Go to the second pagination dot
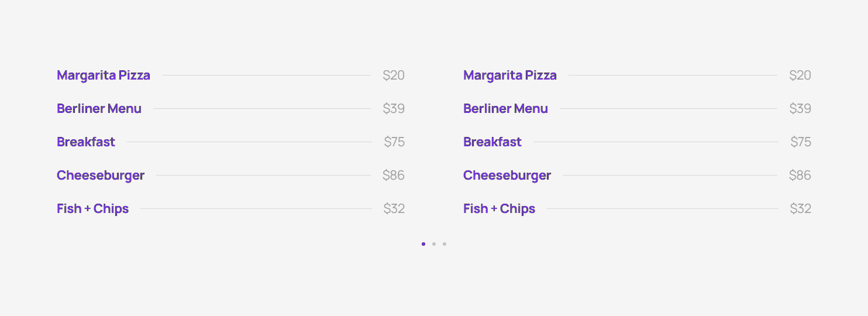This screenshot has width=868, height=316. [434, 244]
